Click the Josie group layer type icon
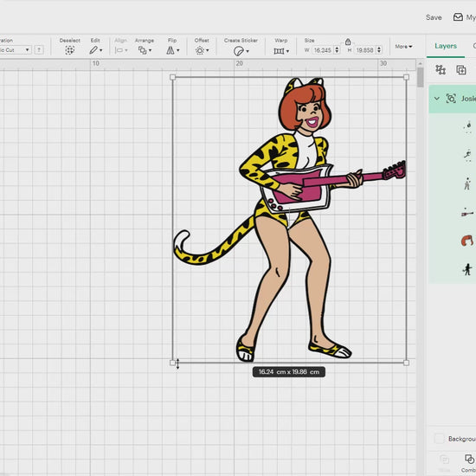The height and width of the screenshot is (476, 476). click(451, 99)
